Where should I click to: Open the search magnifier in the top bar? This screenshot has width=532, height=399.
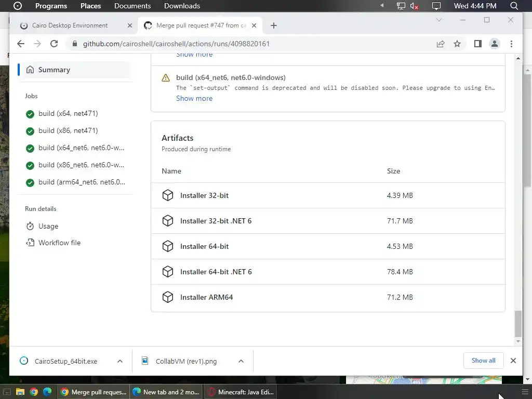(514, 6)
